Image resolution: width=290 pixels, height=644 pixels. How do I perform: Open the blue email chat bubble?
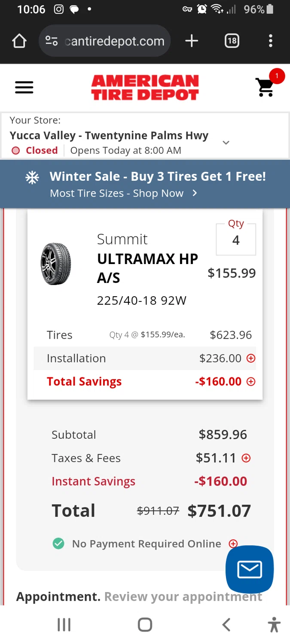250,569
